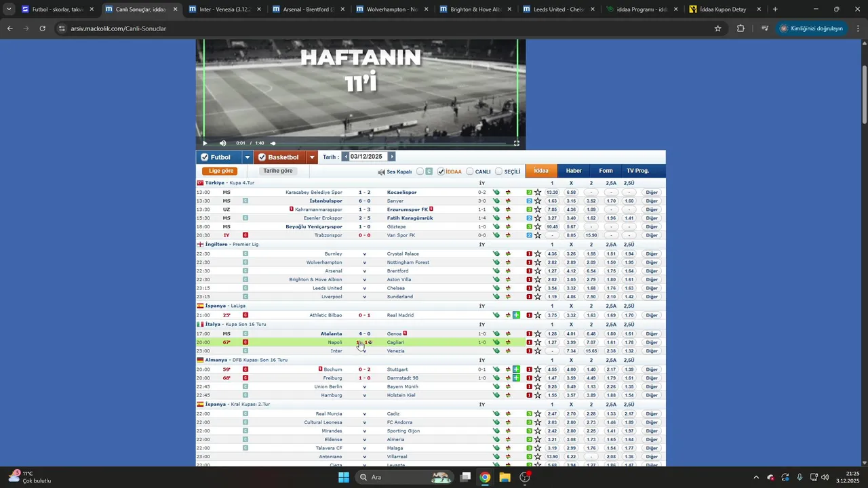Viewport: 868px width, 488px height.
Task: Select odds 1.27 for Arsenal home win
Action: point(552,271)
